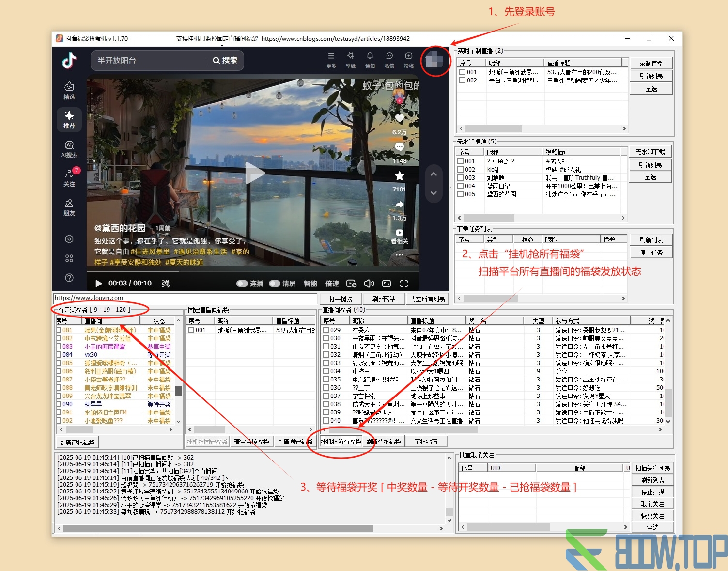Click the URL field with www.douyin.com
This screenshot has height=571, width=728.
[x=185, y=298]
